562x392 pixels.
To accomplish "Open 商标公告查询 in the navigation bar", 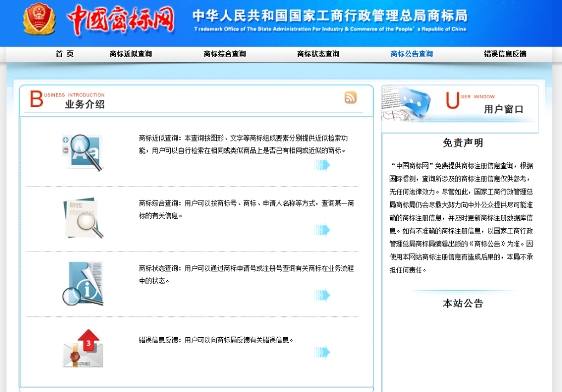I will coord(412,54).
